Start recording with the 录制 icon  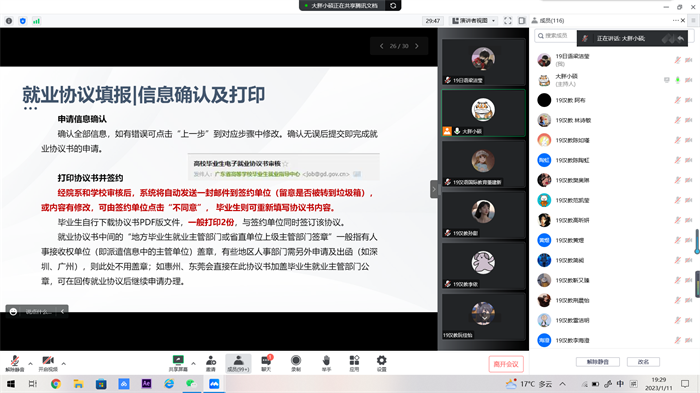click(296, 363)
